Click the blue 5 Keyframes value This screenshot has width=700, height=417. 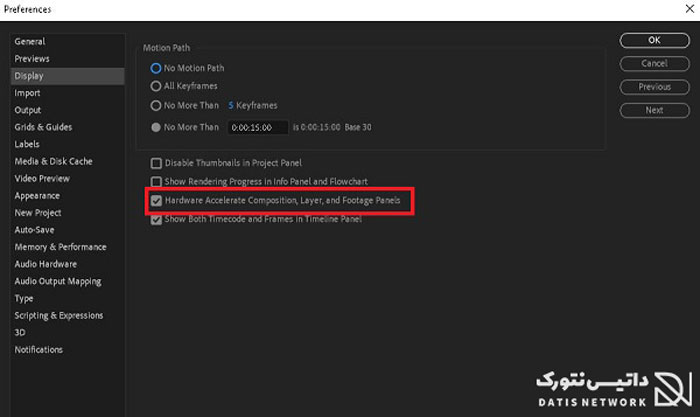[x=231, y=105]
